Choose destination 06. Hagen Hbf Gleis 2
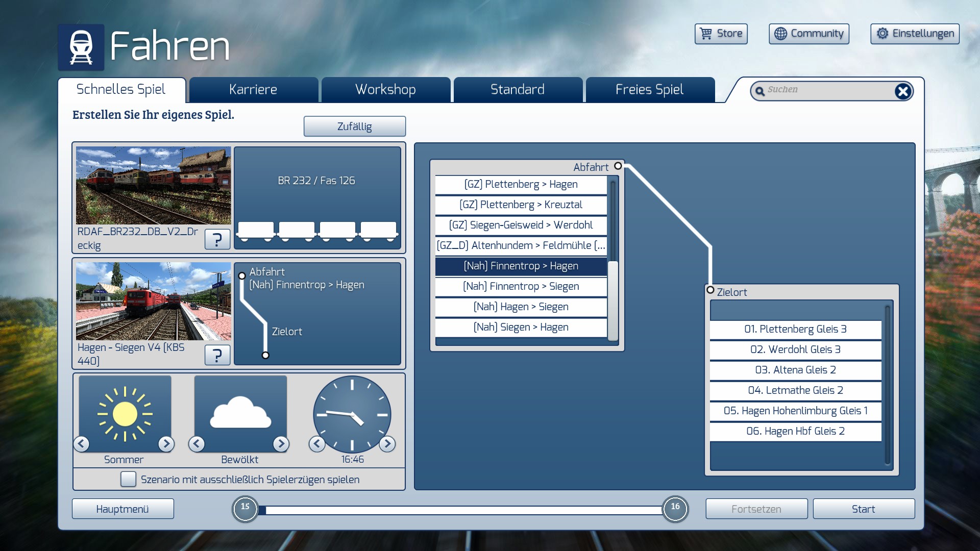 click(x=795, y=431)
